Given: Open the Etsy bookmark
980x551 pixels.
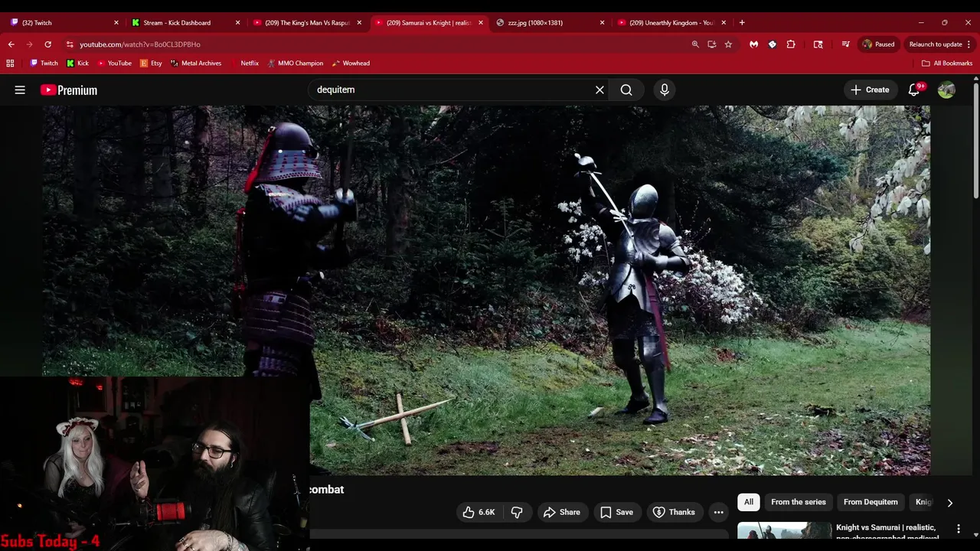Looking at the screenshot, I should click(151, 64).
